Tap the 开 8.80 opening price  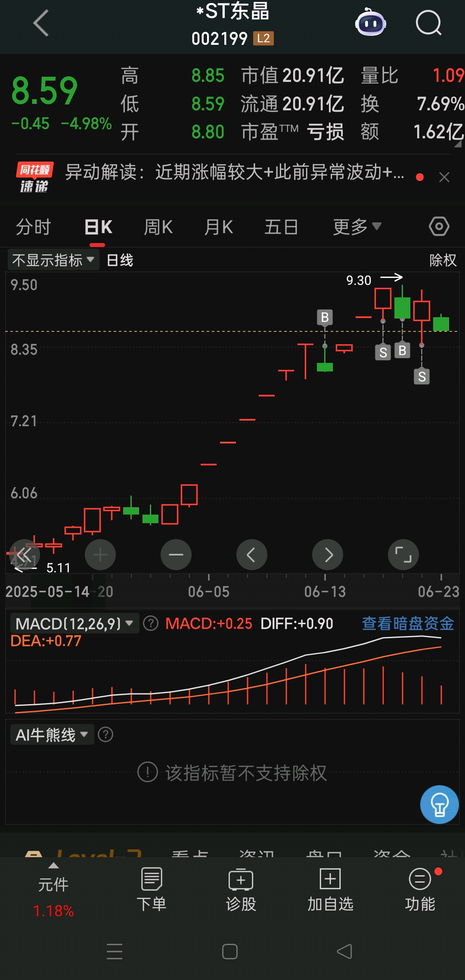172,131
